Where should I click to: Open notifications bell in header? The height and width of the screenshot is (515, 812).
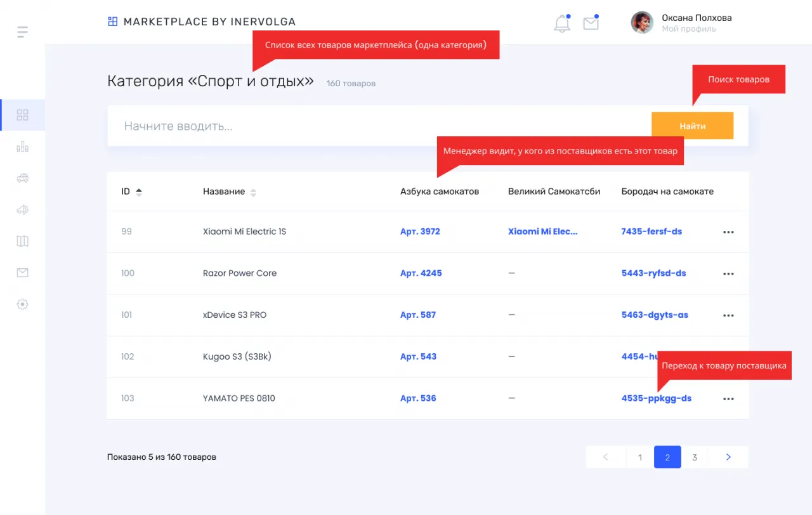(x=561, y=24)
